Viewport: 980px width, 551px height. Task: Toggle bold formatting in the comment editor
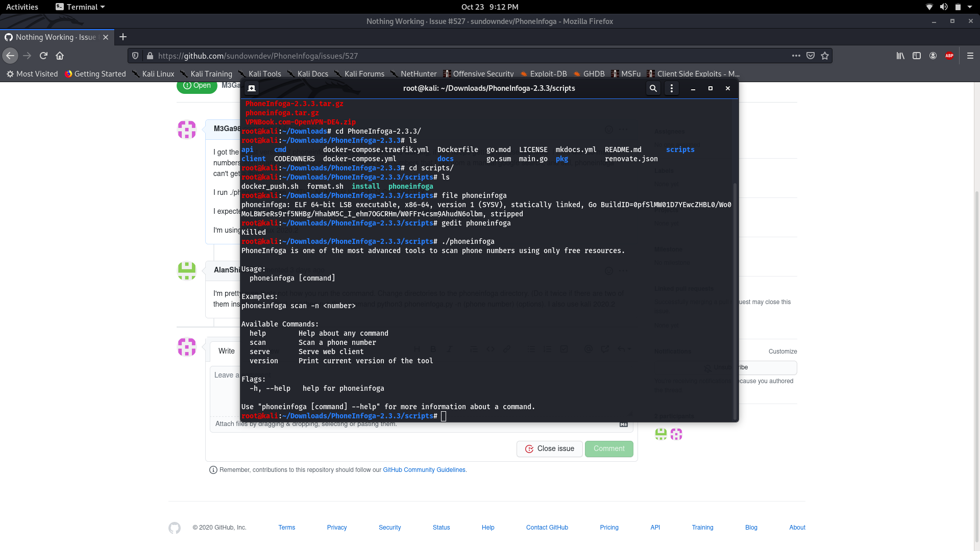(x=433, y=349)
